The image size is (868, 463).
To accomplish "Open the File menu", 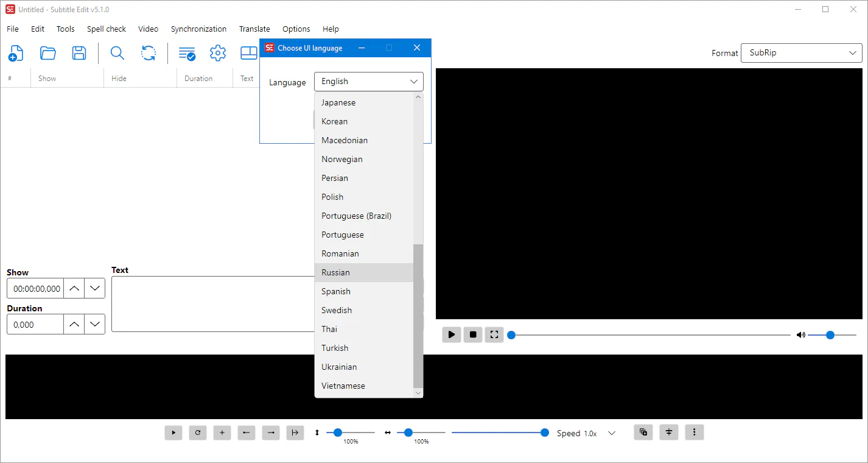I will click(13, 29).
